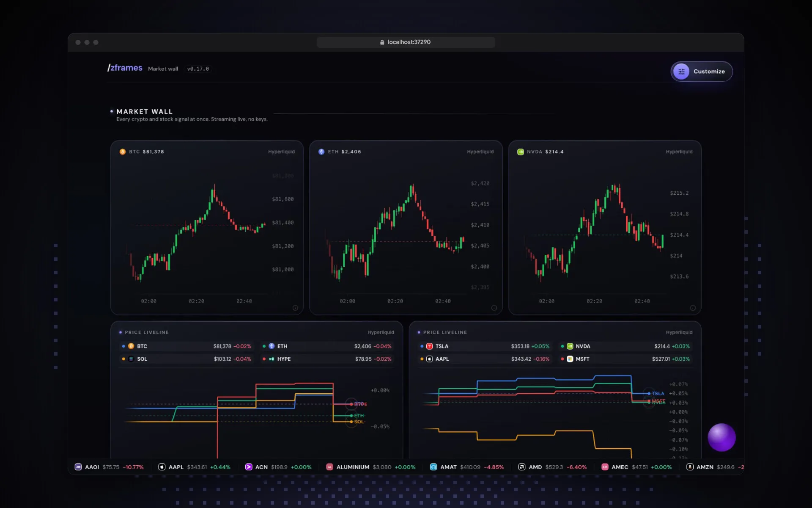812x508 pixels.
Task: Click the Tesla icon in liveline legend
Action: 430,346
